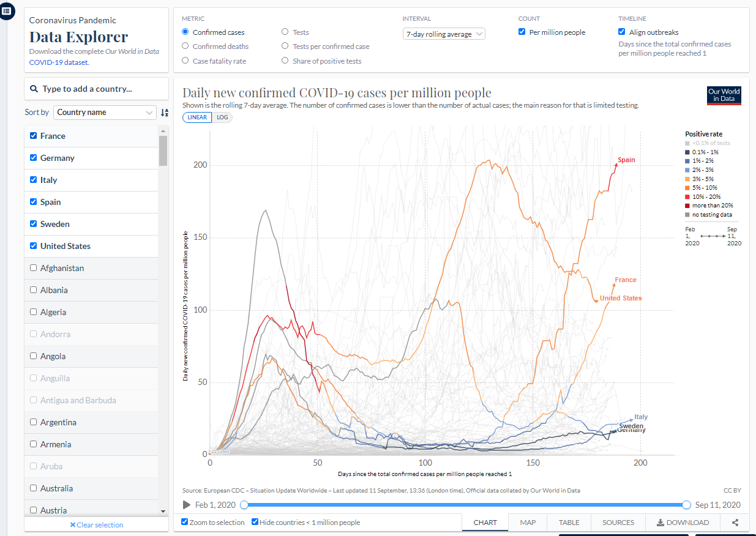Screen dimensions: 756x536
Task: Open the TABLE tab
Action: point(569,523)
